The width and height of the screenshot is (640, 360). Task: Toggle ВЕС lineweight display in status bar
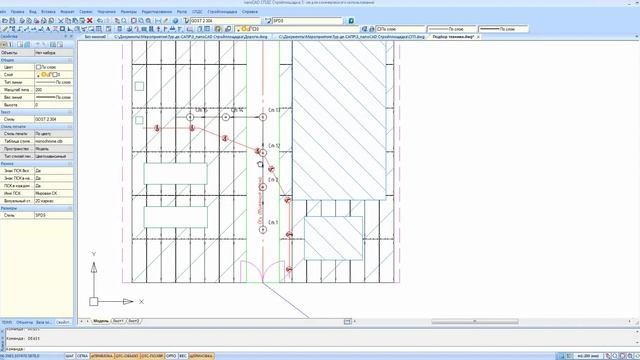click(x=183, y=356)
